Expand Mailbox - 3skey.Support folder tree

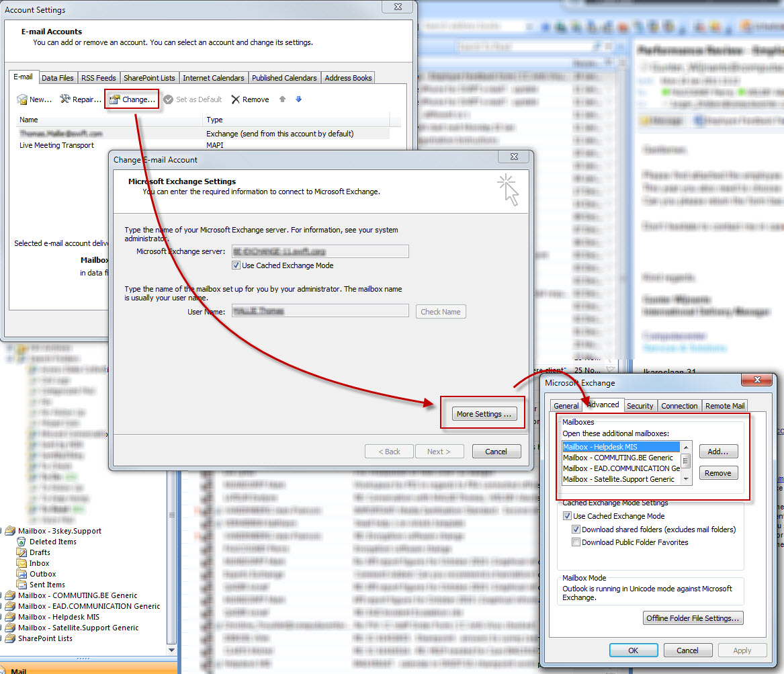point(1,531)
